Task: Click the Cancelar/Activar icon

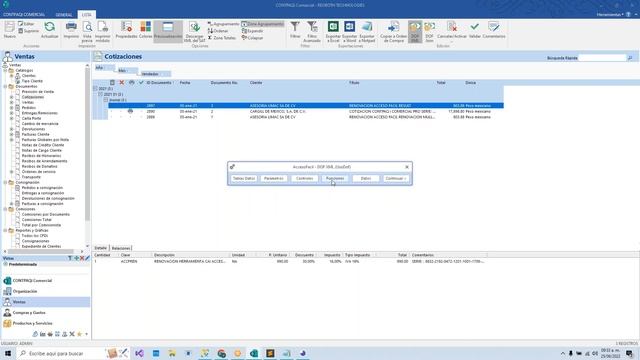Action: [451, 30]
